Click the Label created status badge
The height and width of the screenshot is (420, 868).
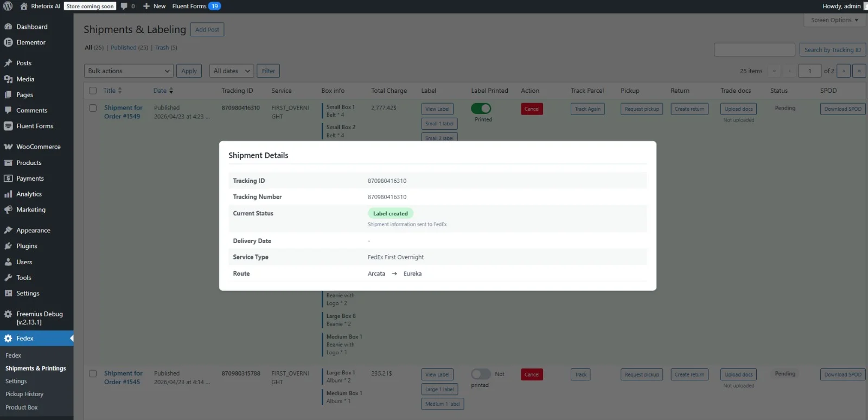(x=391, y=213)
